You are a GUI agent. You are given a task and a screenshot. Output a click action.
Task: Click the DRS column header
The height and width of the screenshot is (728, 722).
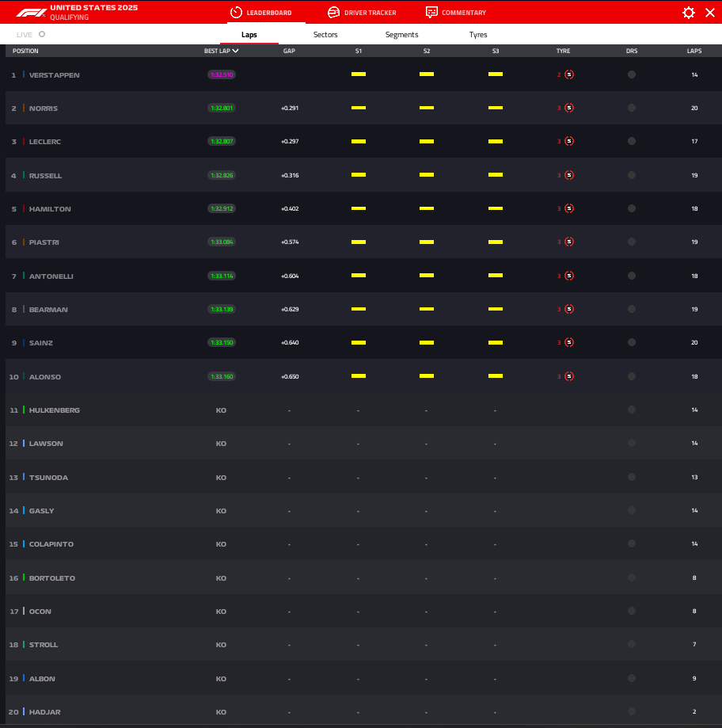tap(632, 51)
